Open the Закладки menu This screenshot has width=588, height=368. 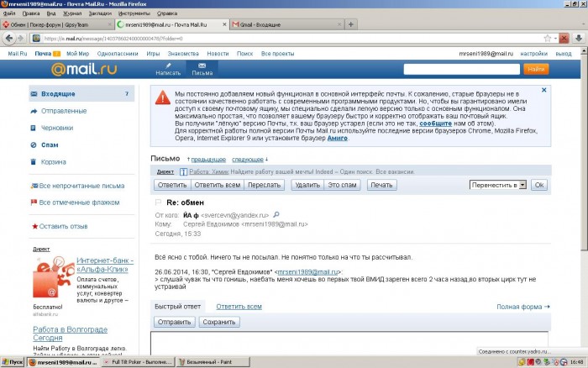point(100,13)
